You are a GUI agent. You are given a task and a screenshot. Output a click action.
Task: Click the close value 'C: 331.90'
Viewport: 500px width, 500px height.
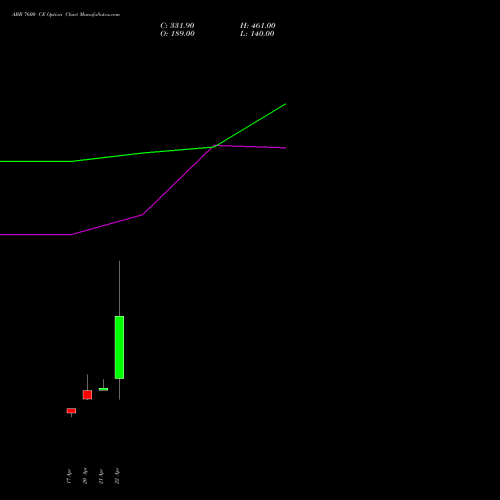coord(177,26)
